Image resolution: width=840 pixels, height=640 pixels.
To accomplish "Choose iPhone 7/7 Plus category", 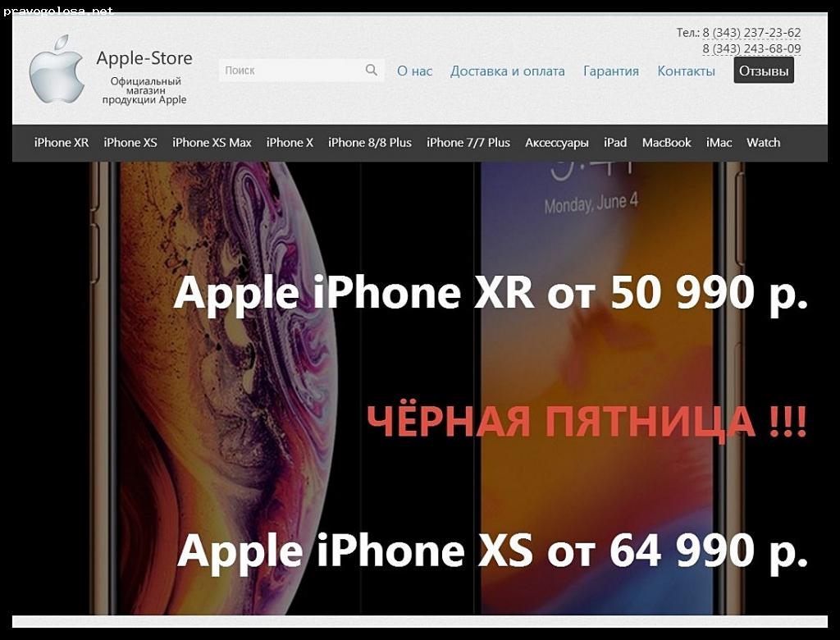I will tap(468, 143).
